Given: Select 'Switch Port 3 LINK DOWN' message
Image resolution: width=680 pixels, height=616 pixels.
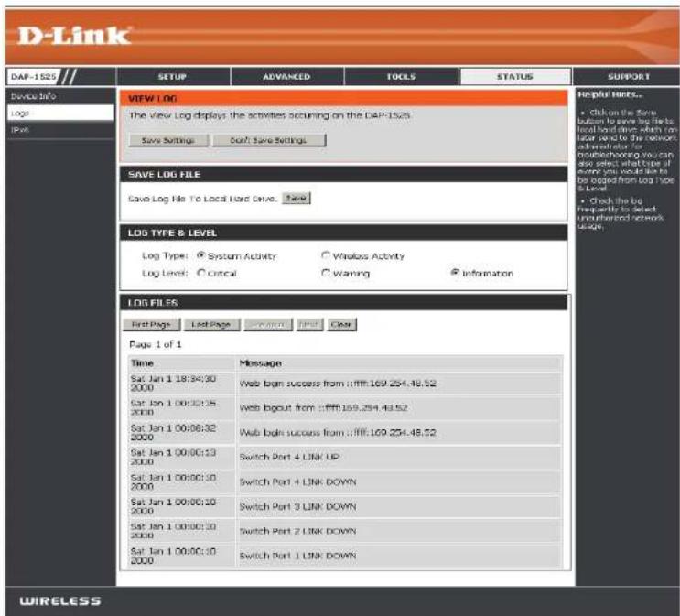Looking at the screenshot, I should click(x=297, y=506).
